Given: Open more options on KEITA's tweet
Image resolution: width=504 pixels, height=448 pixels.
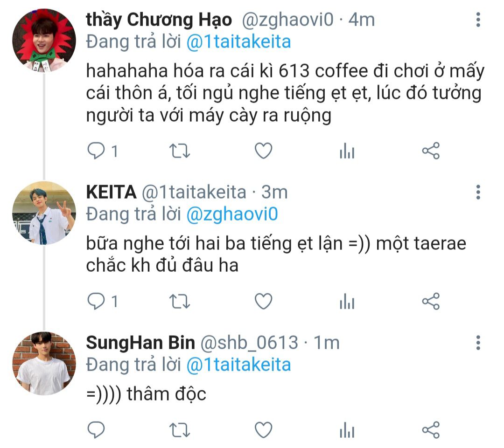Looking at the screenshot, I should pos(478,192).
